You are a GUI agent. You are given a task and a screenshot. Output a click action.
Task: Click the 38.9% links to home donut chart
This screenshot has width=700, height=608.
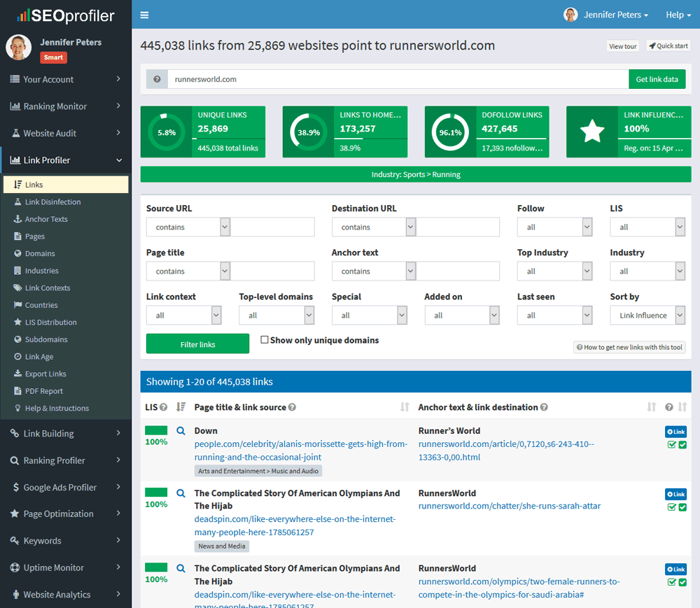tap(309, 132)
